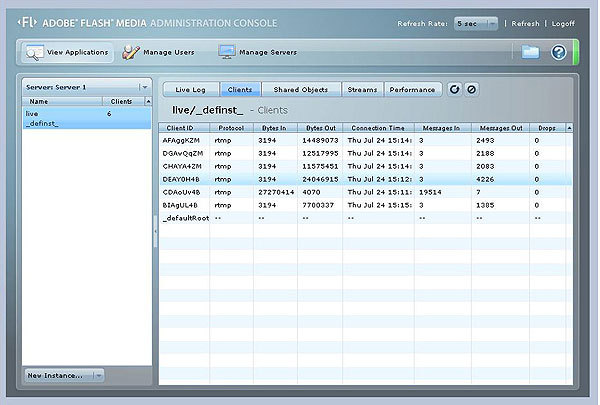Sort by Protocol column header
This screenshot has height=405, width=600.
click(231, 128)
